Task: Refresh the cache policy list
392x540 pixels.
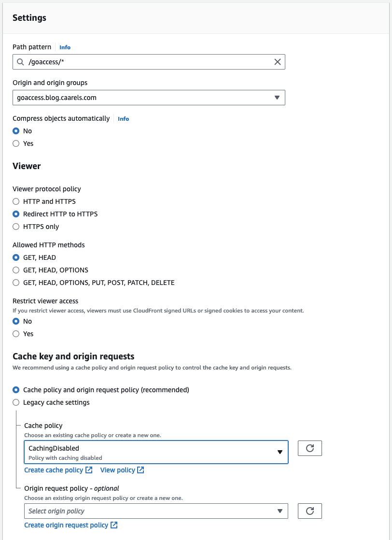Action: pos(310,448)
